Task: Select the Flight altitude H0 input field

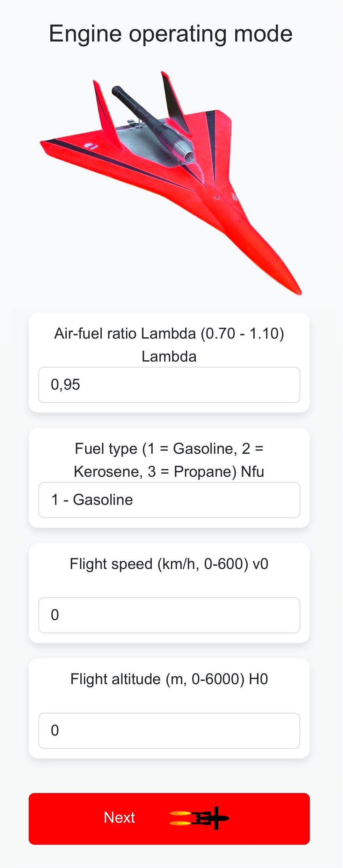Action: pos(169,730)
